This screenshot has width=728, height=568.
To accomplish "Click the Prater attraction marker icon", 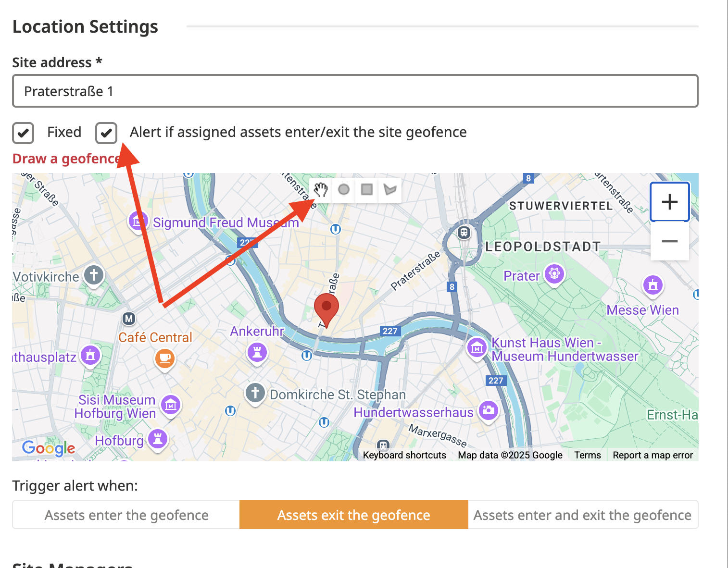I will [554, 274].
